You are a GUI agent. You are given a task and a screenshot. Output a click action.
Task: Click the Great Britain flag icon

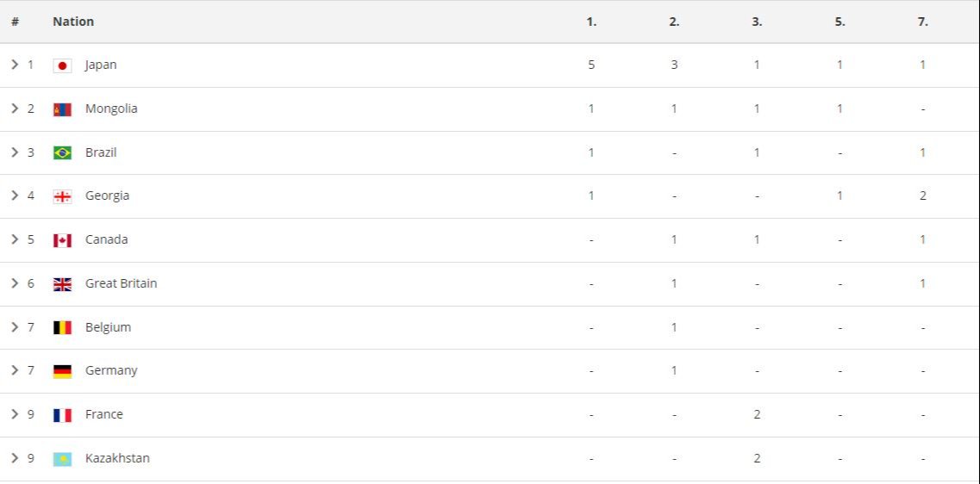(x=62, y=284)
